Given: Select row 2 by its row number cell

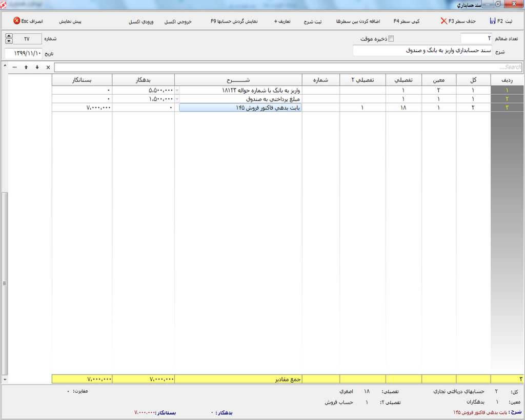Looking at the screenshot, I should click(507, 99).
